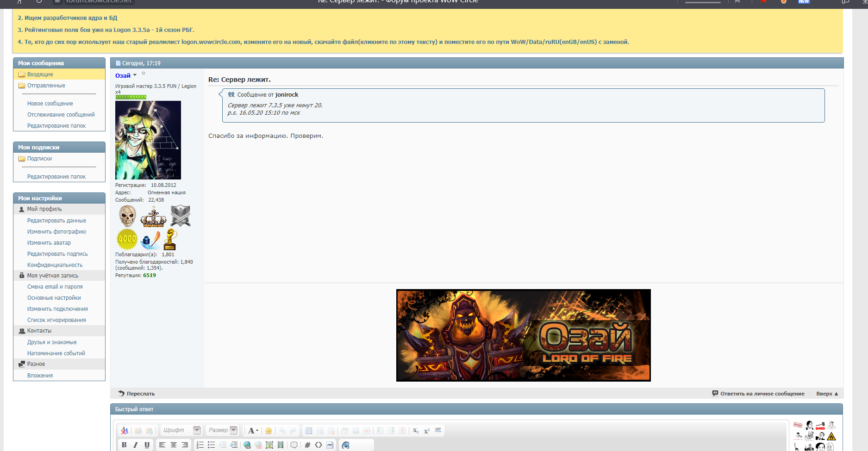The height and width of the screenshot is (451, 868).
Task: Click the remove formatting icon
Action: click(x=125, y=431)
